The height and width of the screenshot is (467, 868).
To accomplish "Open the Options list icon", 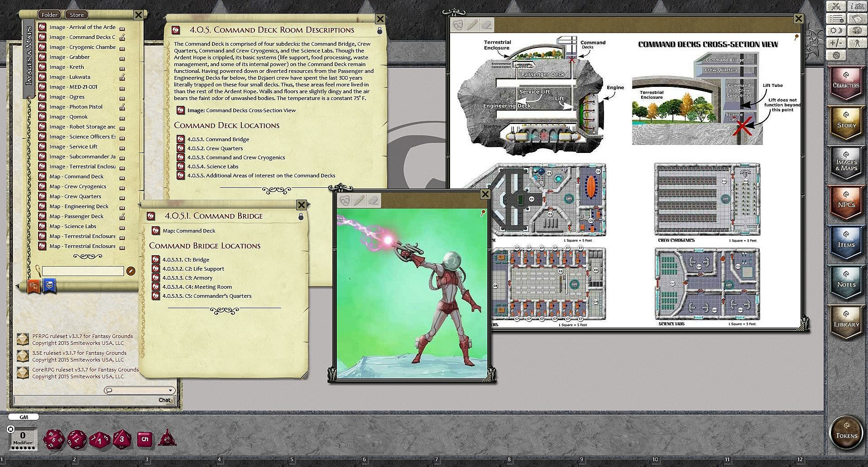I will tap(836, 19).
